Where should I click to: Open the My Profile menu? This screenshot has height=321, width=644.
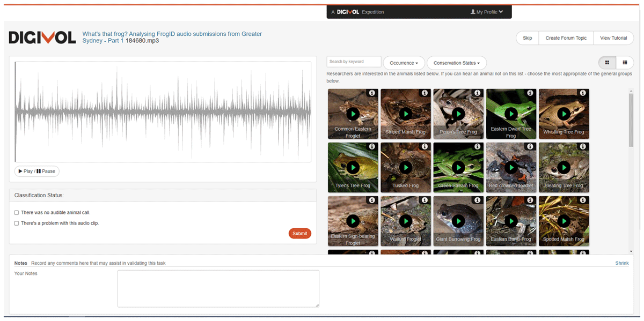coord(486,12)
